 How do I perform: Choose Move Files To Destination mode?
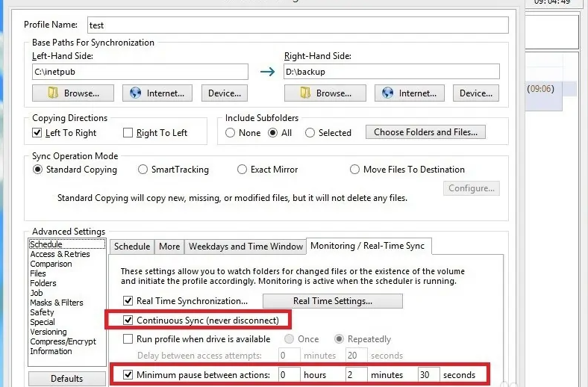pyautogui.click(x=354, y=170)
